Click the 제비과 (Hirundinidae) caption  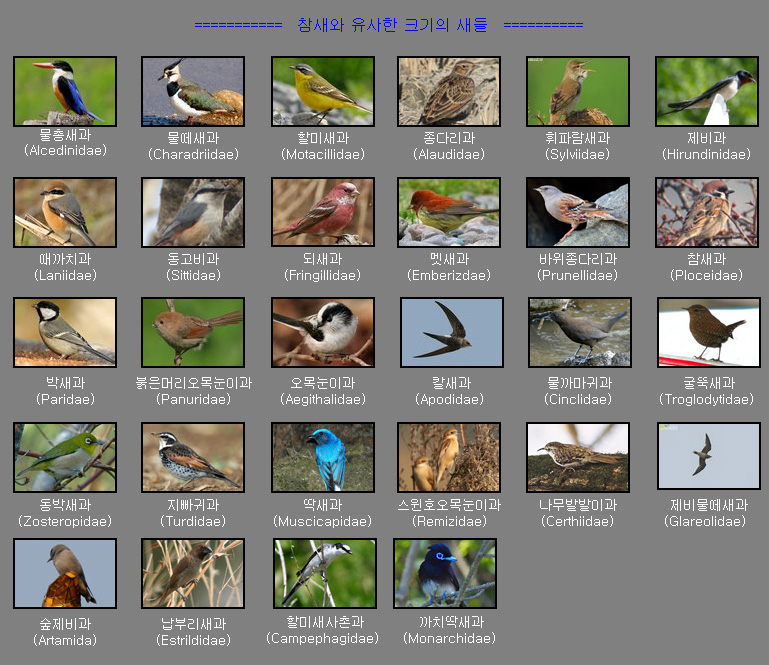point(706,146)
